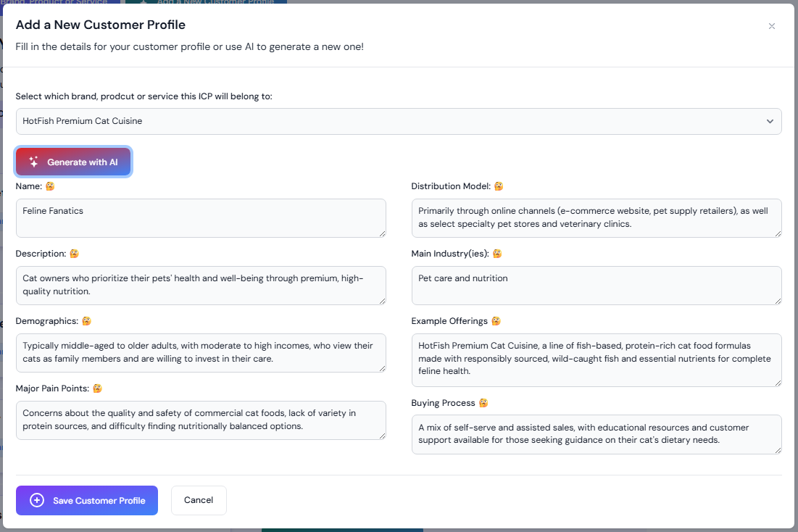This screenshot has width=798, height=532.
Task: Click the emoji icon beside Example Offerings
Action: 496,321
